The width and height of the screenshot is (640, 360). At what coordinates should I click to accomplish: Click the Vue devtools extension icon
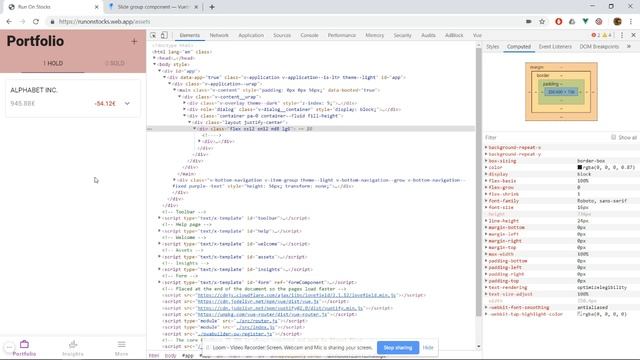(585, 22)
